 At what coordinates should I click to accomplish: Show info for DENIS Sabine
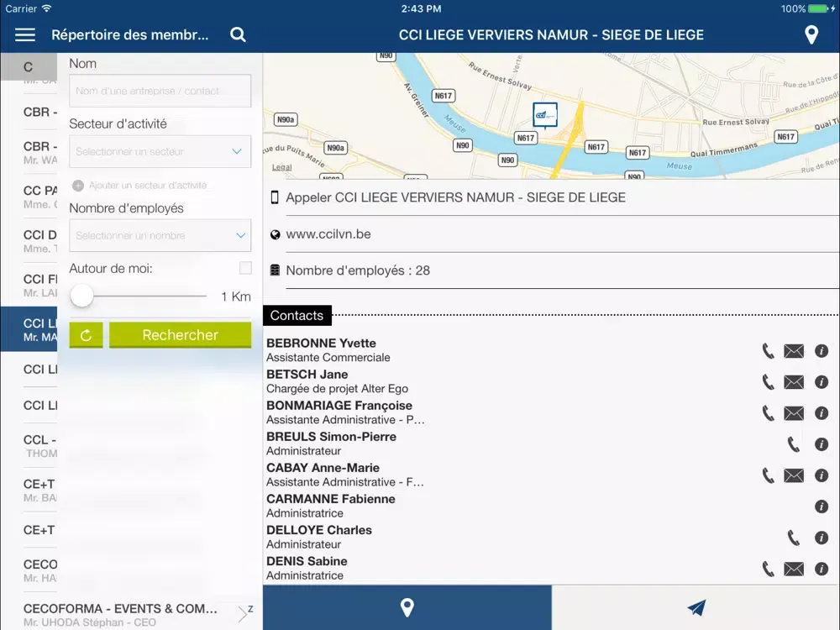click(x=822, y=569)
